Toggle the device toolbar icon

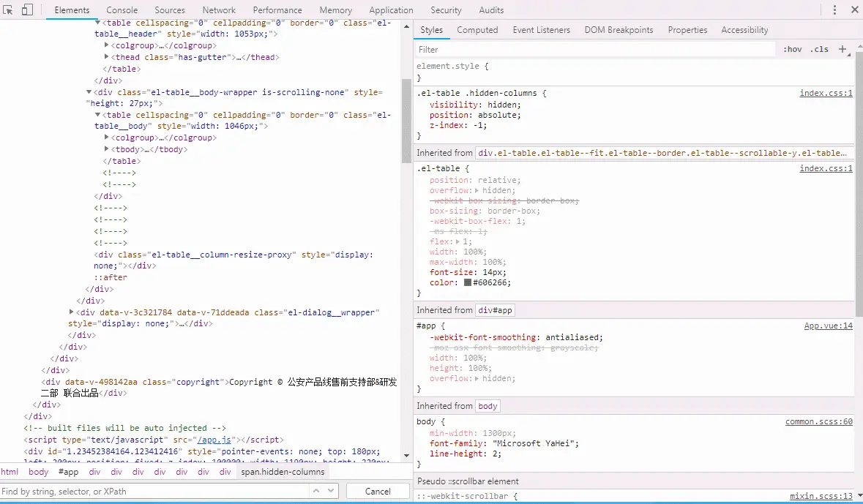27,10
